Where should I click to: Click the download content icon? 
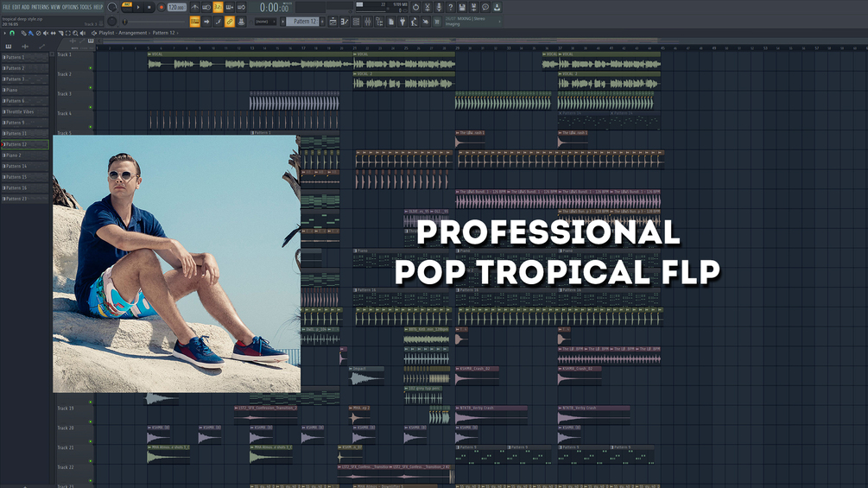[497, 7]
